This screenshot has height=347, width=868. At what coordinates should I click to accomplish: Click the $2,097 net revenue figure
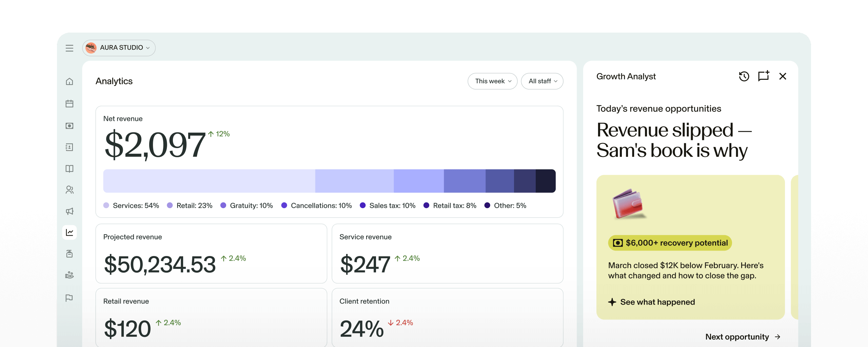[x=155, y=145]
